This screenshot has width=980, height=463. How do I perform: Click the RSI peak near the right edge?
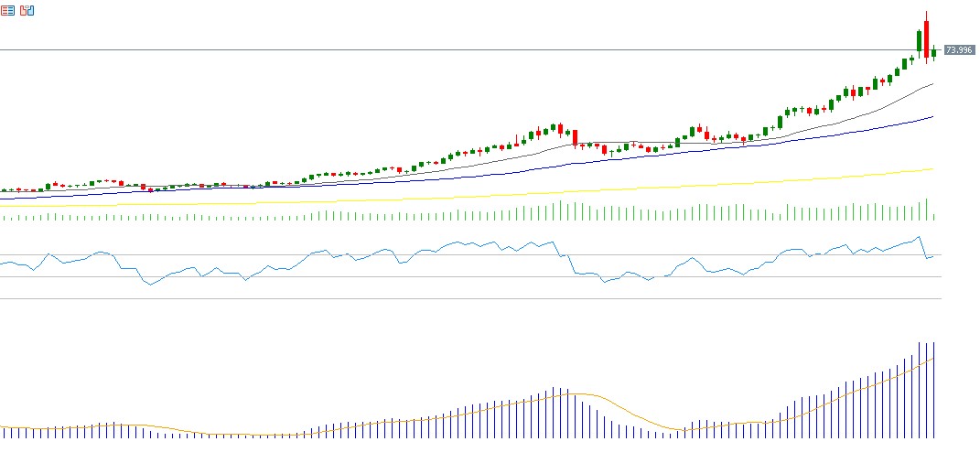(x=918, y=238)
